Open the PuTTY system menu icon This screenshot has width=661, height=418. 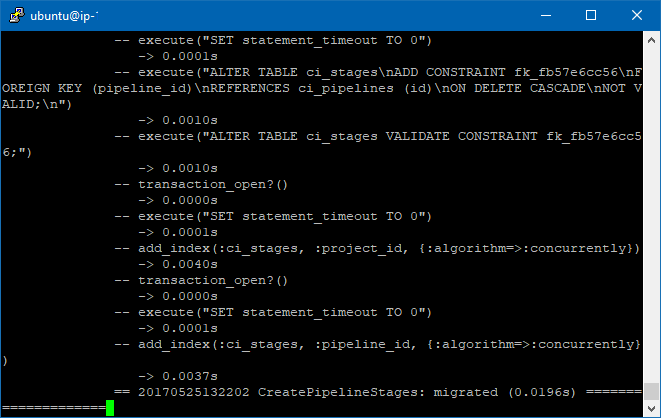[x=17, y=15]
